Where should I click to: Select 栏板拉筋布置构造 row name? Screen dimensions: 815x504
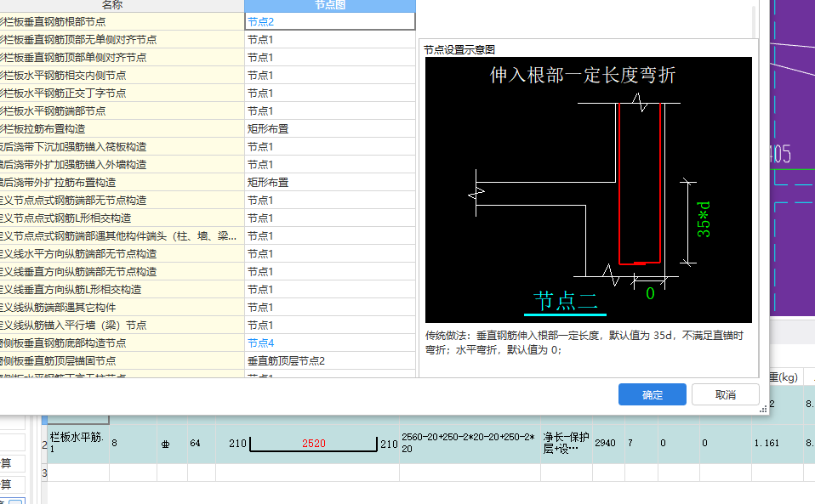tap(122, 128)
